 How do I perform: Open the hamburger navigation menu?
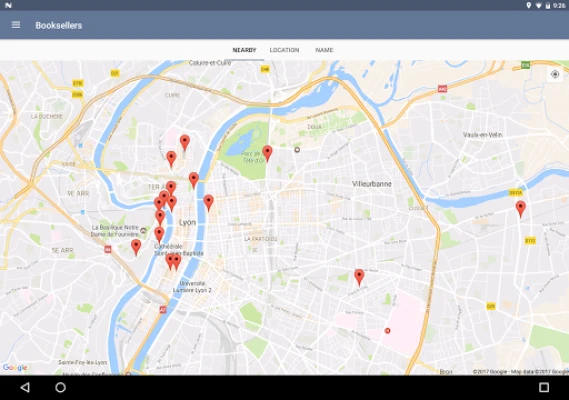(x=16, y=25)
